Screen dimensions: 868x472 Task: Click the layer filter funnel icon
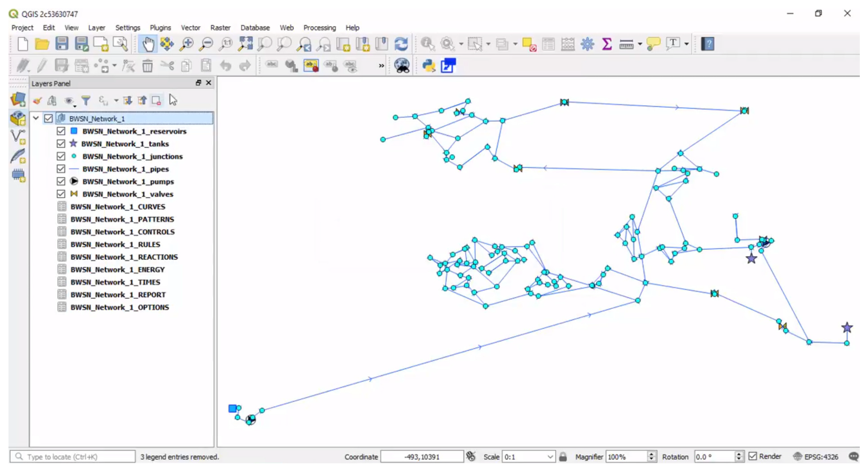[86, 100]
